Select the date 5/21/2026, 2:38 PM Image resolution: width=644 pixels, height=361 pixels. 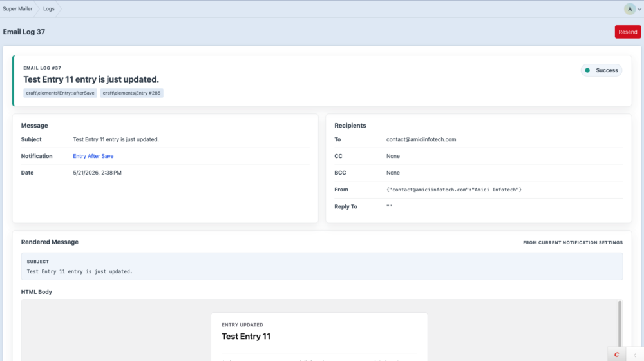point(97,173)
